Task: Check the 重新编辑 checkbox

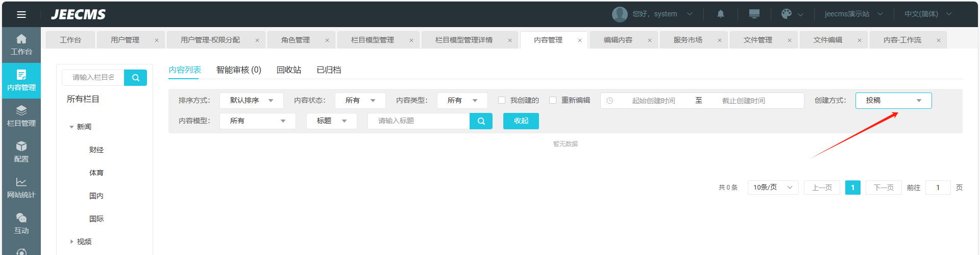Action: click(553, 100)
